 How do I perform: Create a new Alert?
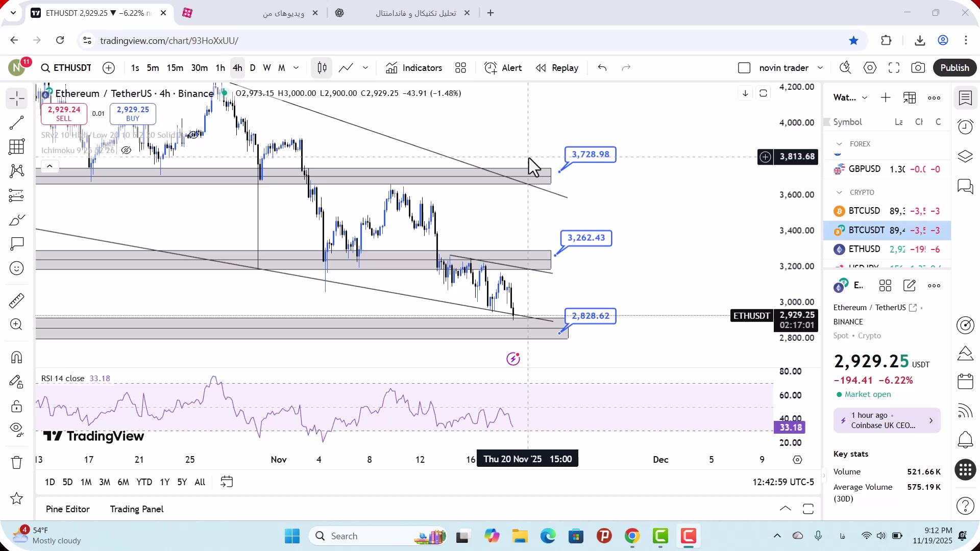503,68
